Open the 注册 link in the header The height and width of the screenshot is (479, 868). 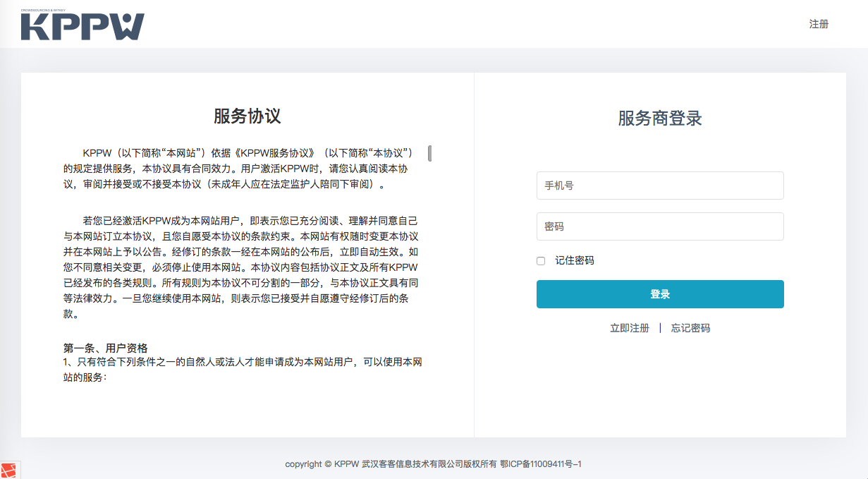pyautogui.click(x=819, y=24)
